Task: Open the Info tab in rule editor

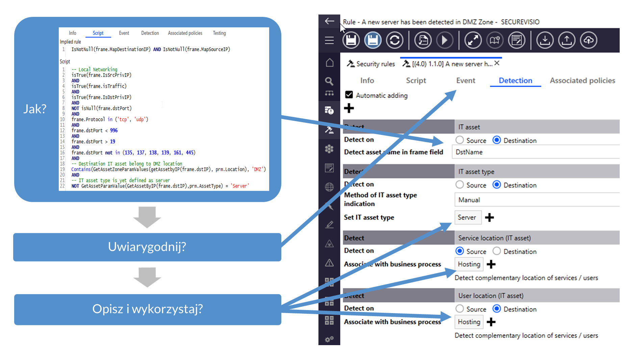Action: (367, 80)
